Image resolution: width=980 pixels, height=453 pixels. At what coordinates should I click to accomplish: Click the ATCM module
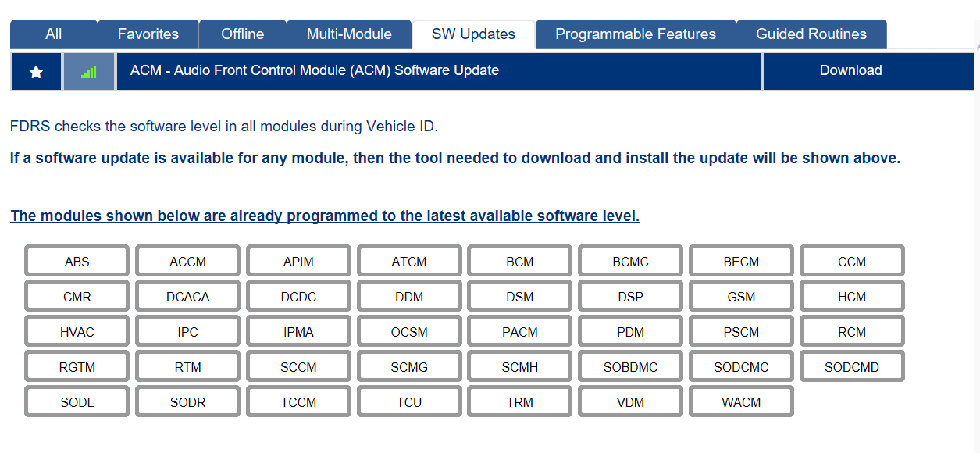(x=409, y=261)
